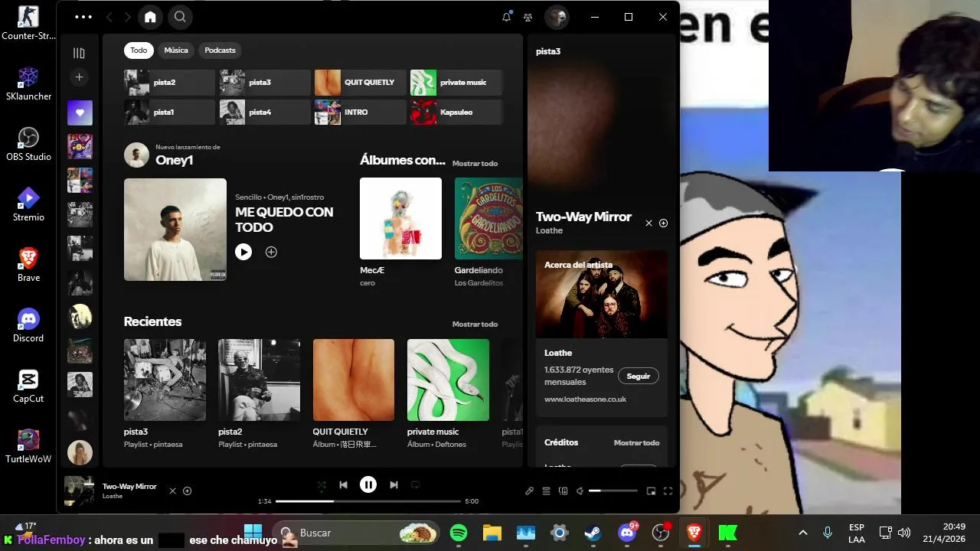Open Oney1 artist link
The image size is (980, 551).
click(174, 160)
